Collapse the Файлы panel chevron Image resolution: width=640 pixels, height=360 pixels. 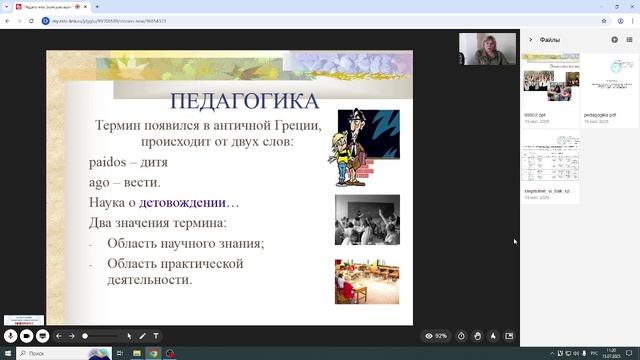click(x=531, y=40)
